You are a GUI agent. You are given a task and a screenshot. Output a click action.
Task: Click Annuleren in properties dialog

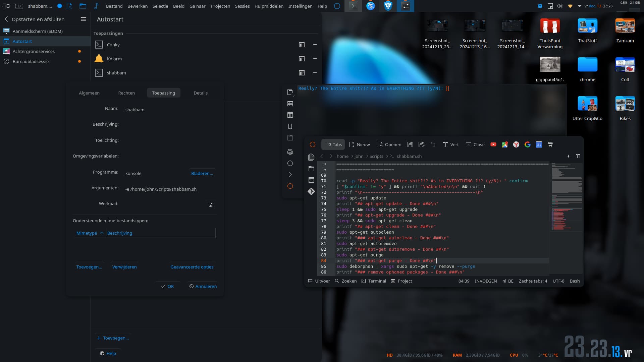pyautogui.click(x=203, y=286)
